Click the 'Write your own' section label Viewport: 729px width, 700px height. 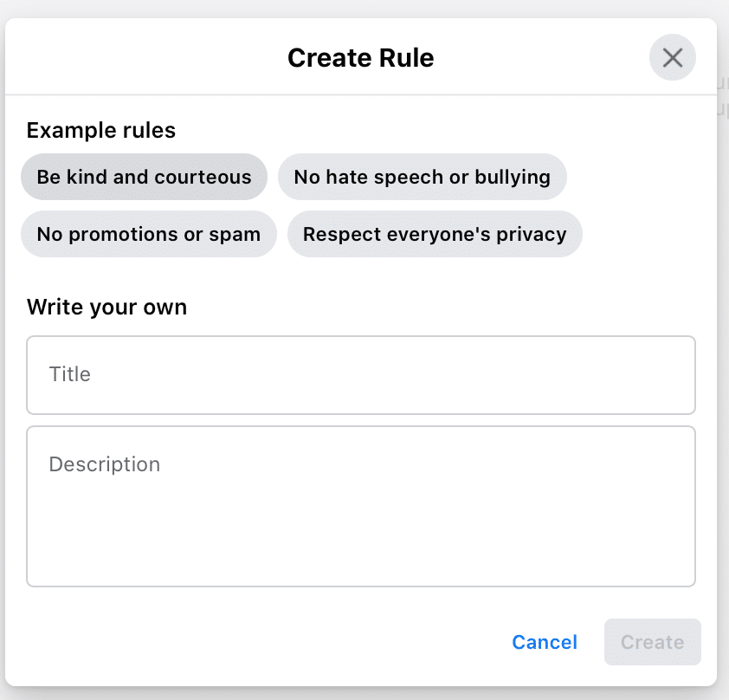coord(106,307)
